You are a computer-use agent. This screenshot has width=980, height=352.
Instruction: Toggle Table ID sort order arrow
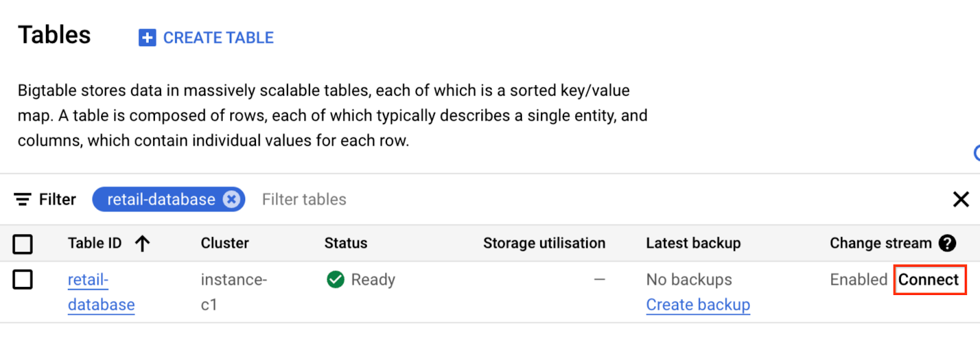click(x=142, y=243)
